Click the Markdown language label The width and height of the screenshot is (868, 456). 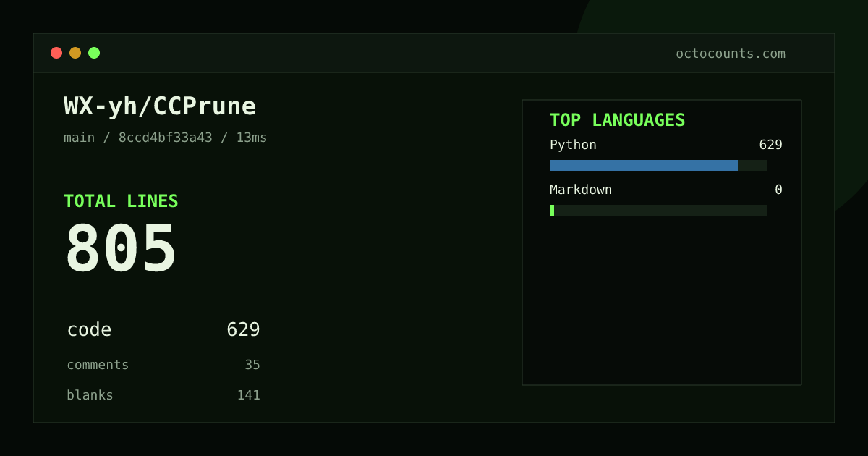[581, 190]
